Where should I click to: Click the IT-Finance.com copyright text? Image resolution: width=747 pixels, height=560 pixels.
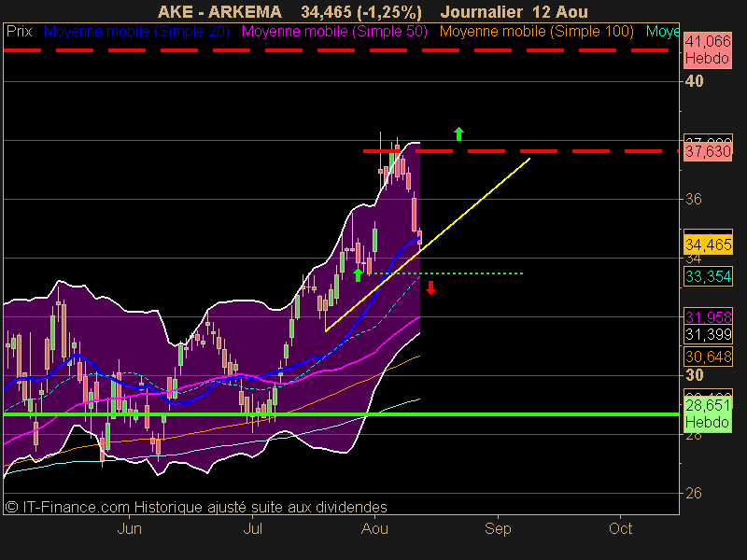[x=196, y=507]
